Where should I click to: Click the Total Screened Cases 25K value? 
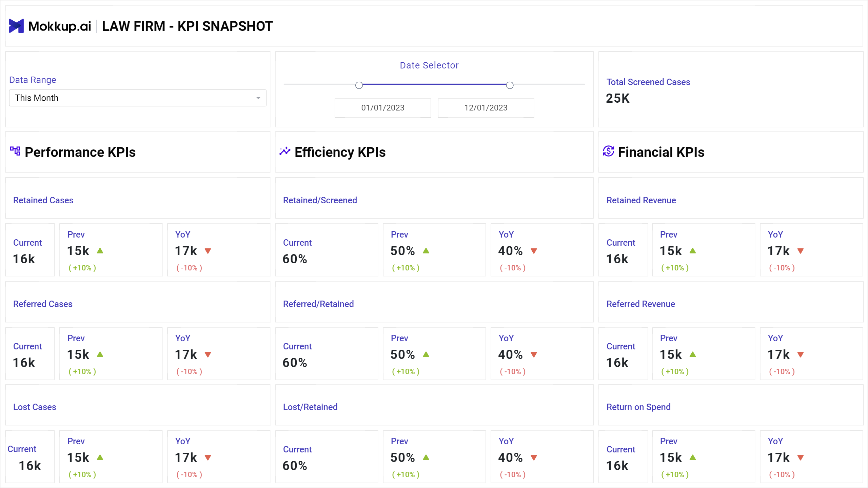pos(617,99)
